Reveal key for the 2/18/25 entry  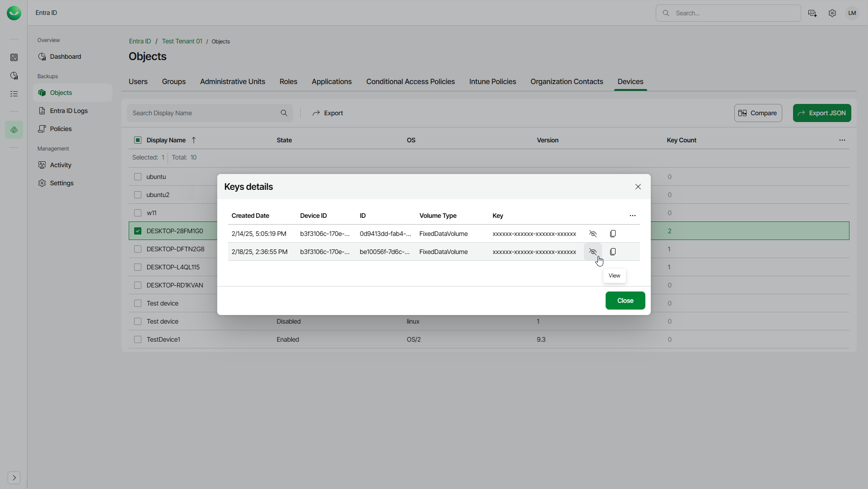tap(593, 252)
